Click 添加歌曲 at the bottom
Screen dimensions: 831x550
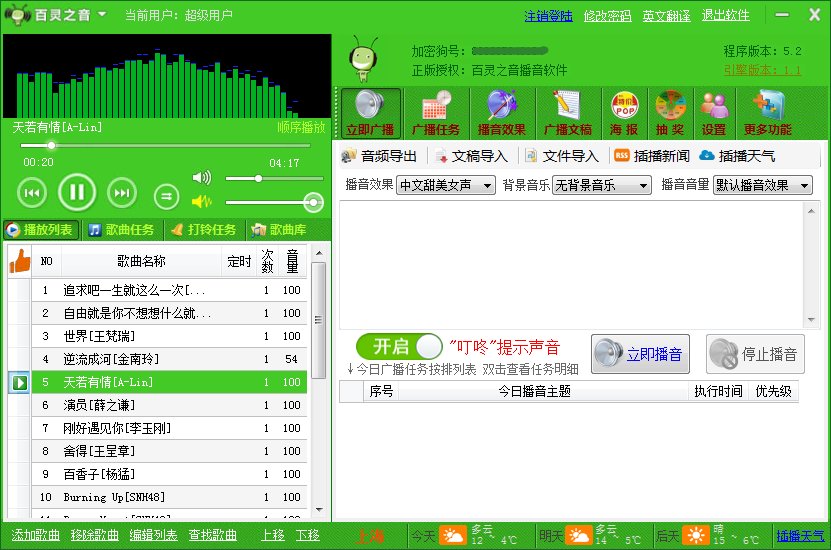pos(36,535)
